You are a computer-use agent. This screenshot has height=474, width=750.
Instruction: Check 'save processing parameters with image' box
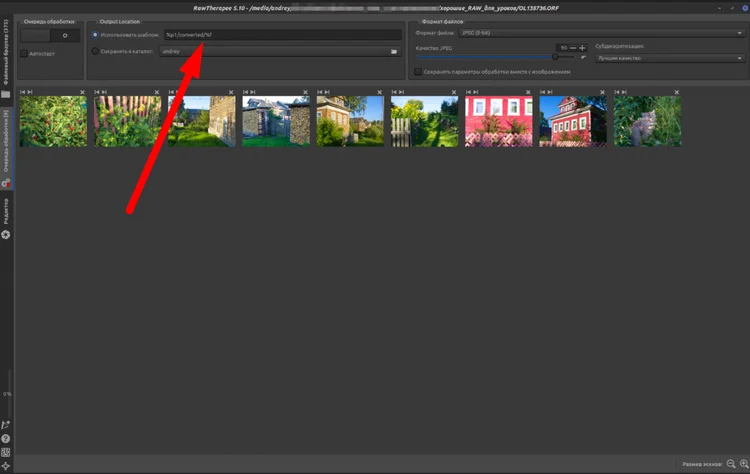[418, 72]
